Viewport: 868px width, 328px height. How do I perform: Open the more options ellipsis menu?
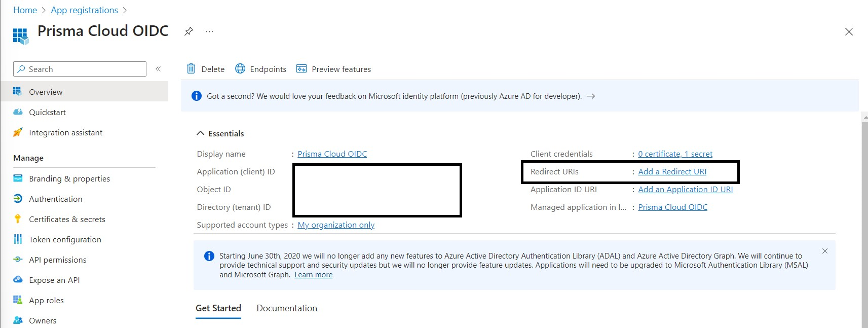pos(209,31)
